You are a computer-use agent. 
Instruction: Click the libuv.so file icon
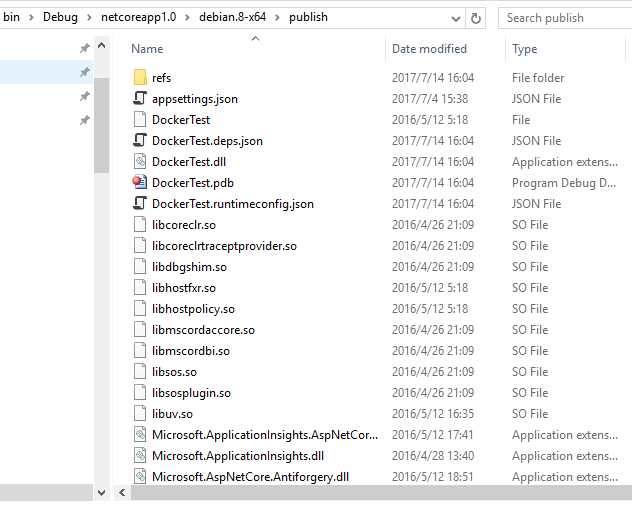[140, 413]
